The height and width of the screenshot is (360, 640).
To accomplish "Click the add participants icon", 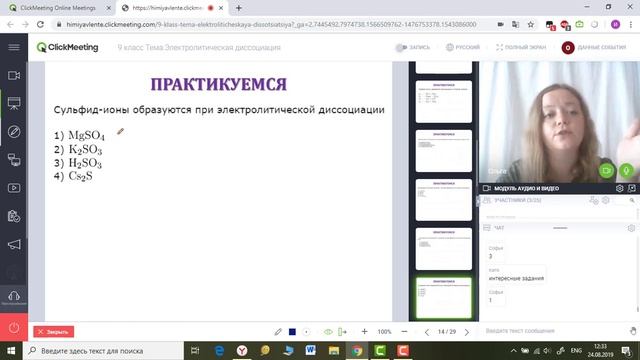I will click(593, 200).
